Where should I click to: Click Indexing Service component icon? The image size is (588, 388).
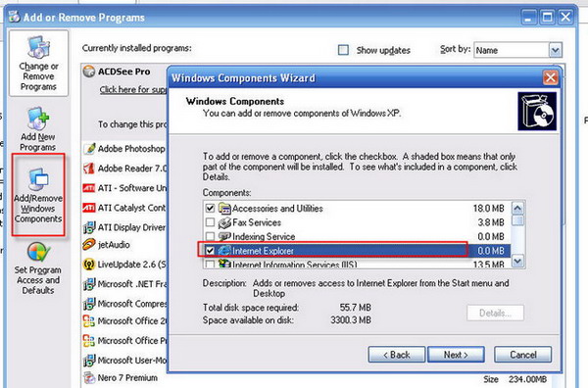224,236
